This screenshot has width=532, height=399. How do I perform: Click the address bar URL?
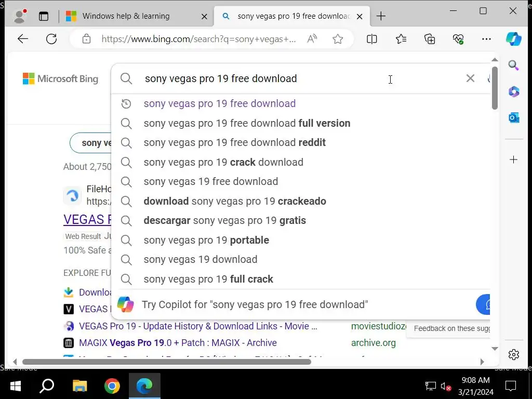click(x=198, y=39)
